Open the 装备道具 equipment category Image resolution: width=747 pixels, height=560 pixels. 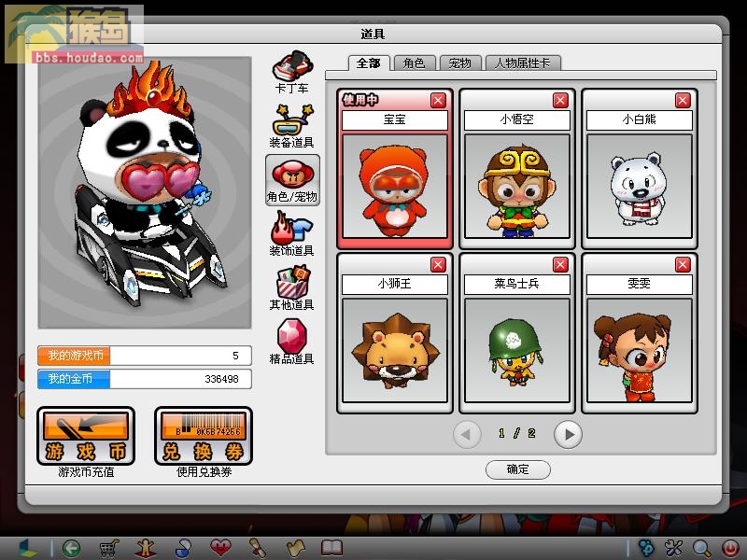(292, 126)
